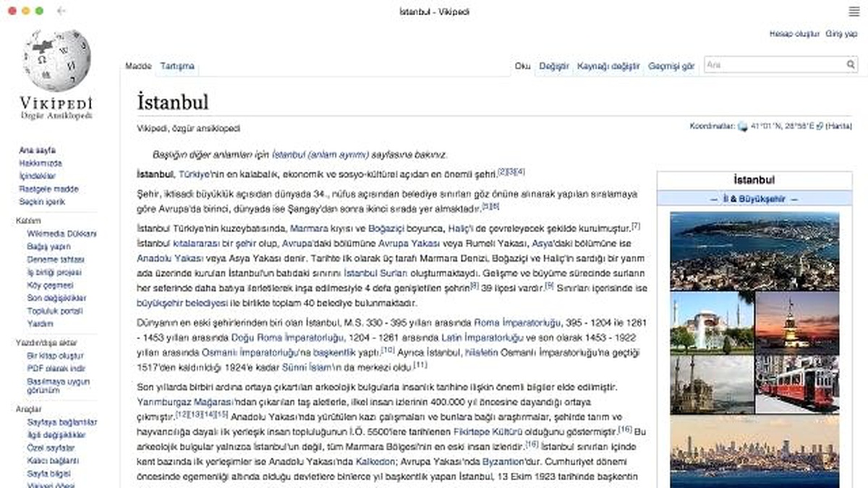The height and width of the screenshot is (488, 868).
Task: Open the Harita link beside the coordinates
Action: (840, 126)
